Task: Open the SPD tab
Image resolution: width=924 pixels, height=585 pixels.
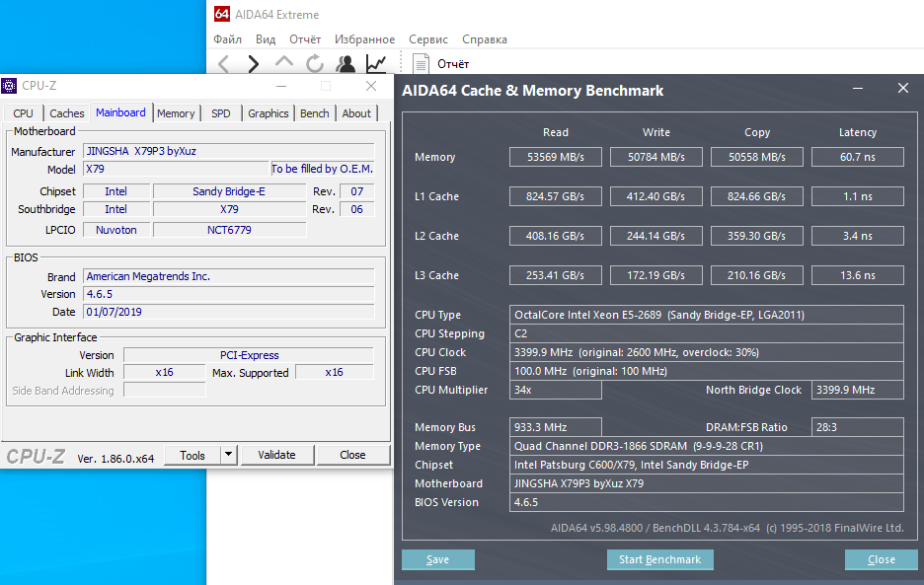Action: (x=221, y=113)
